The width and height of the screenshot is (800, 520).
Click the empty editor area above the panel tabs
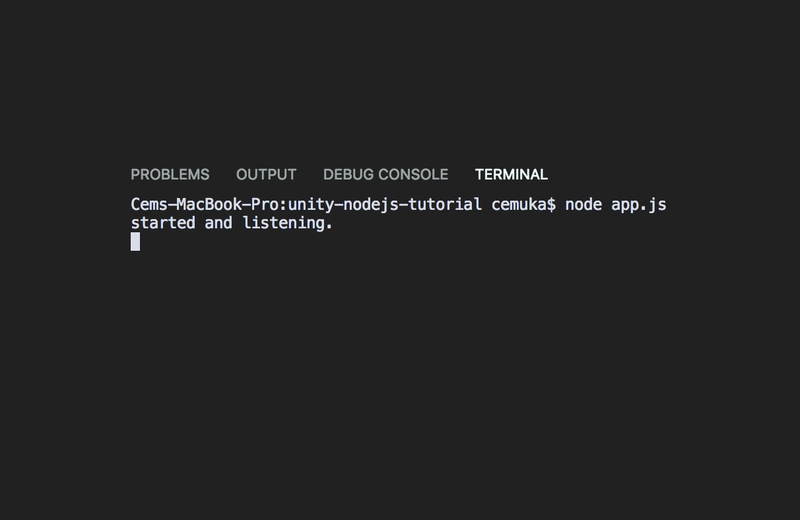coord(400,79)
